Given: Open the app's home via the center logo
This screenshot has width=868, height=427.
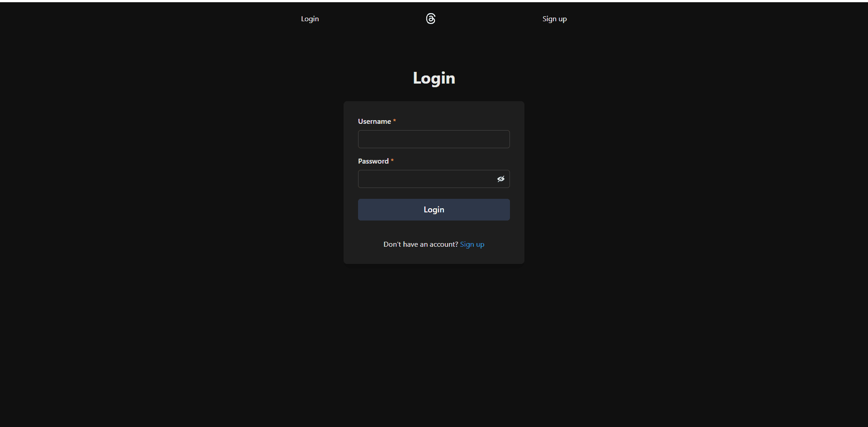Looking at the screenshot, I should 430,19.
